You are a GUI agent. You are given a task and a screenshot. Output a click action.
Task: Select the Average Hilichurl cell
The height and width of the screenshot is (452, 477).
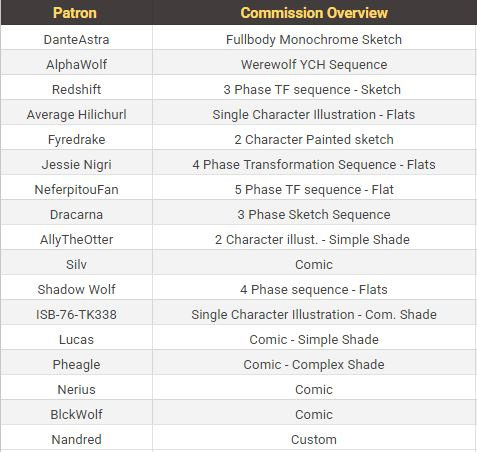pyautogui.click(x=76, y=113)
